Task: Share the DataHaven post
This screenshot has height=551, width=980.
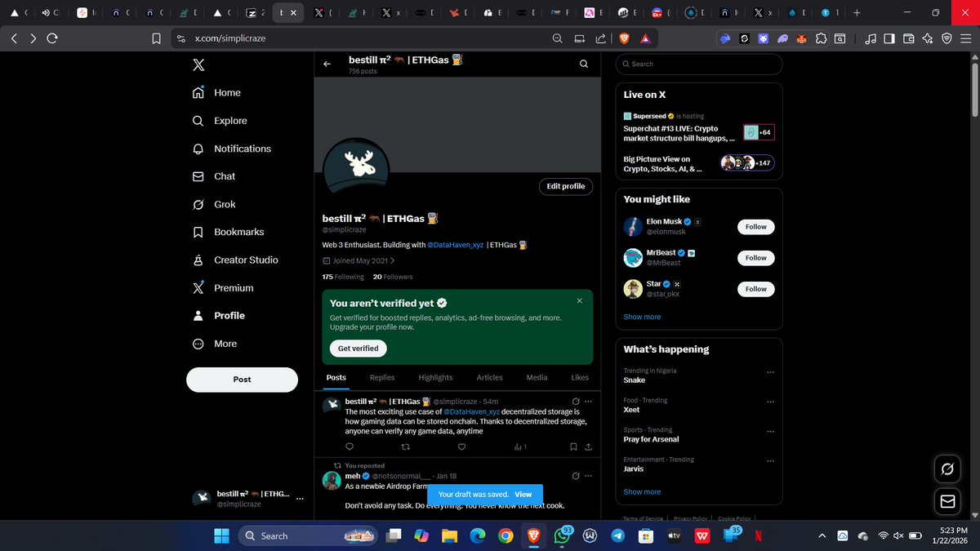Action: (588, 447)
